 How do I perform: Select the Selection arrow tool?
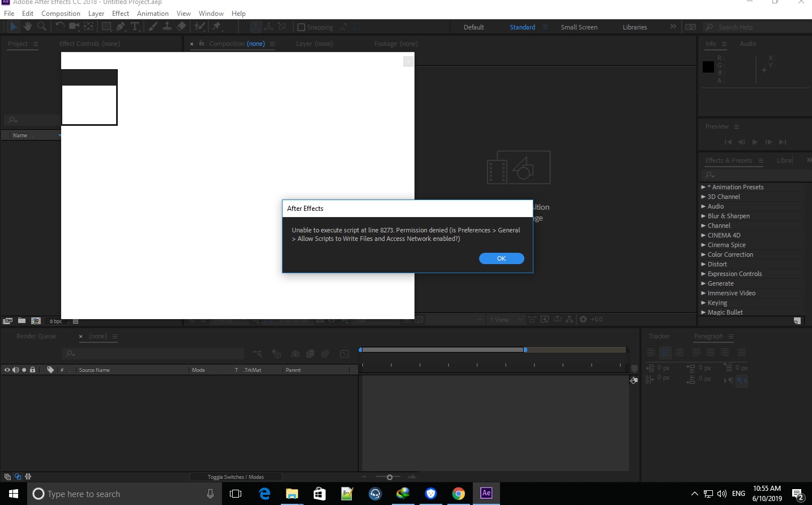14,26
